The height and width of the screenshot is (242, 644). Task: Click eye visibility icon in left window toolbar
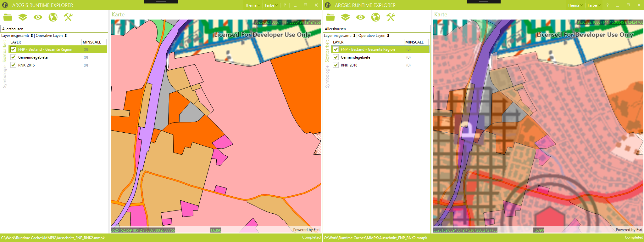[38, 17]
